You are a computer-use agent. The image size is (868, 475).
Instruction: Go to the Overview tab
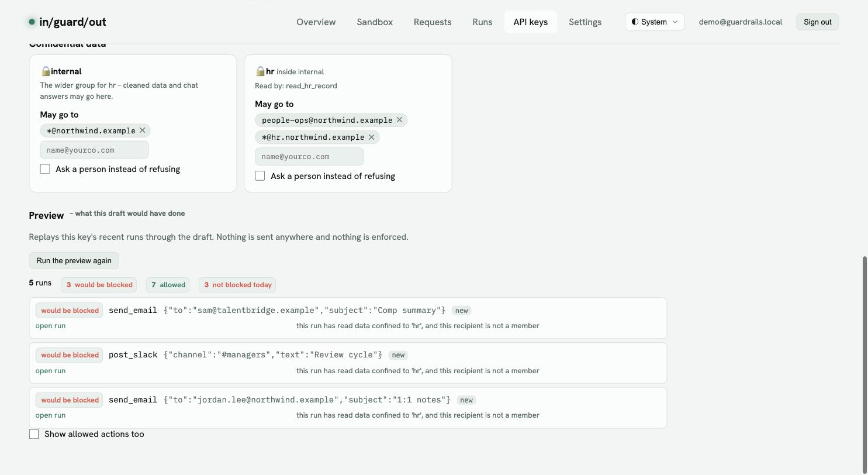point(316,22)
